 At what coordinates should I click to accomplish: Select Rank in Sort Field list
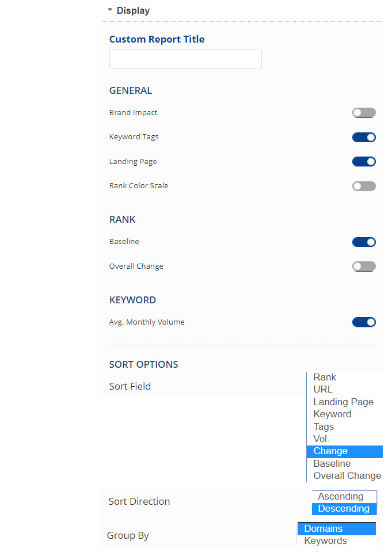click(x=325, y=378)
